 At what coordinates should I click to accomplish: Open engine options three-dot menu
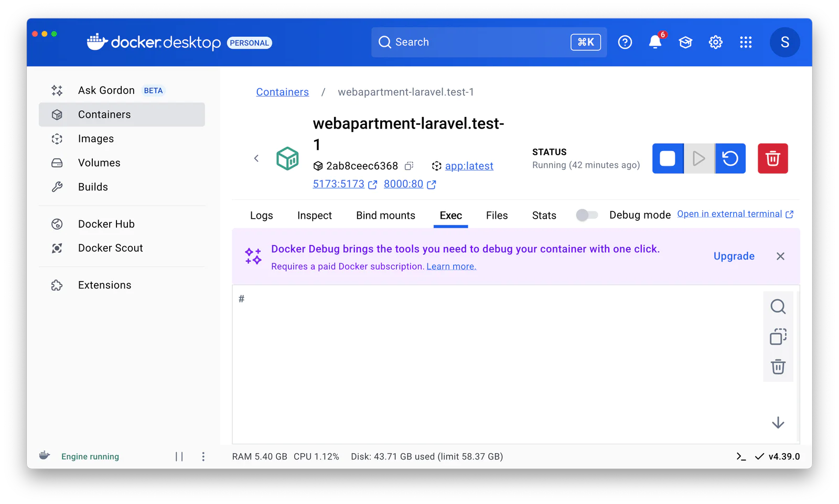pos(203,457)
